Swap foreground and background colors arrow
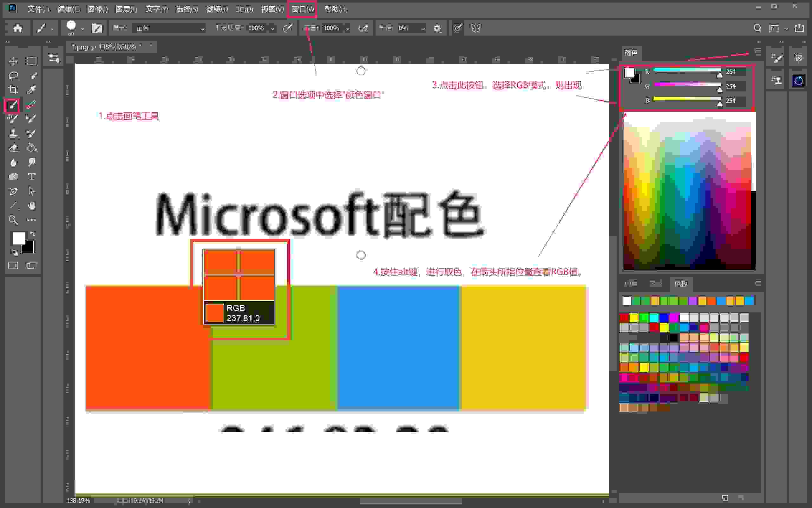The image size is (812, 508). point(33,234)
